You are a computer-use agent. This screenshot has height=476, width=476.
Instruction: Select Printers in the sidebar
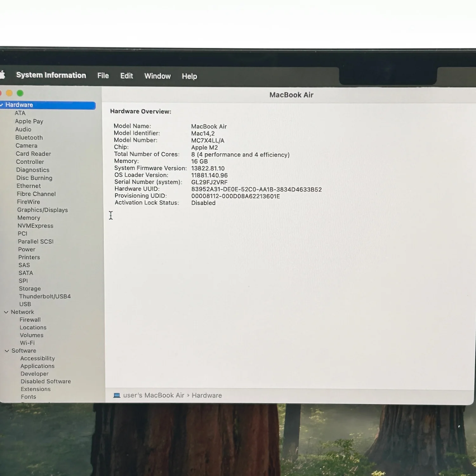click(29, 257)
